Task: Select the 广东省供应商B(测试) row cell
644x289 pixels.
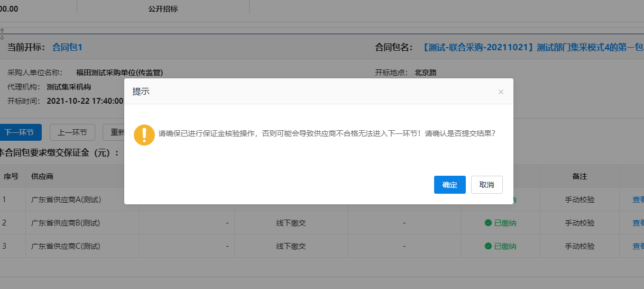Action: pos(66,223)
